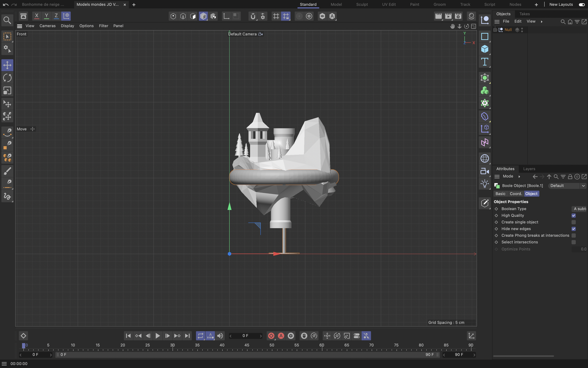Toggle sound playback speaker

coord(220,336)
